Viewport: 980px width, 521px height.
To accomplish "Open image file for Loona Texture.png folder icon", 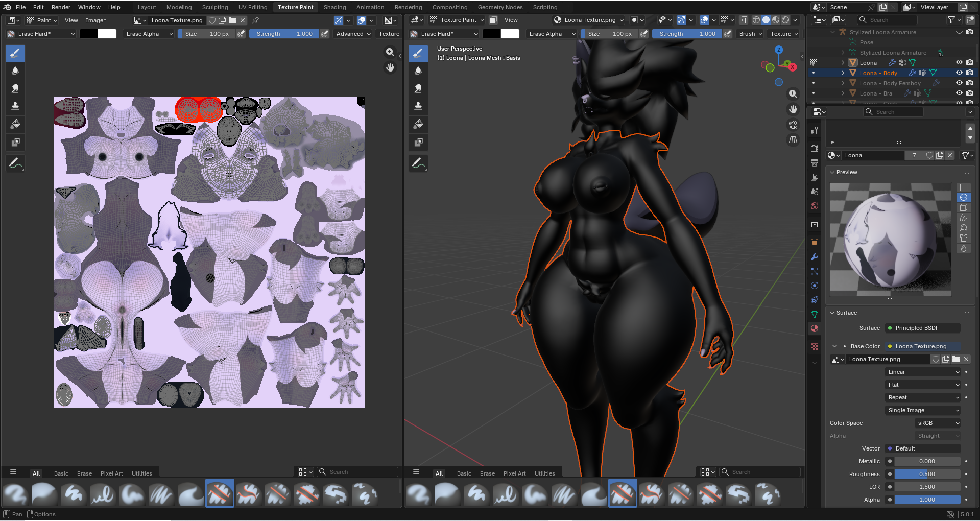I will click(x=956, y=359).
